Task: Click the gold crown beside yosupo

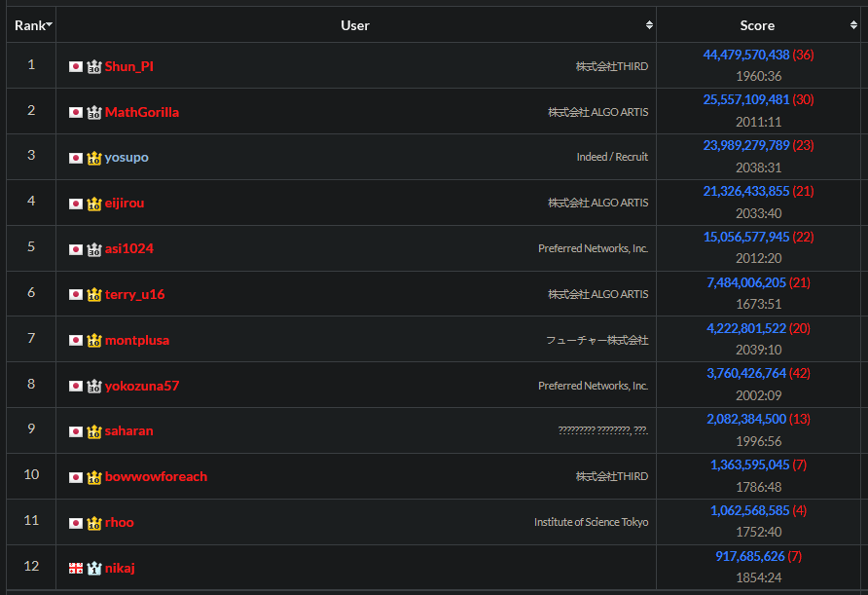Action: pyautogui.click(x=94, y=158)
